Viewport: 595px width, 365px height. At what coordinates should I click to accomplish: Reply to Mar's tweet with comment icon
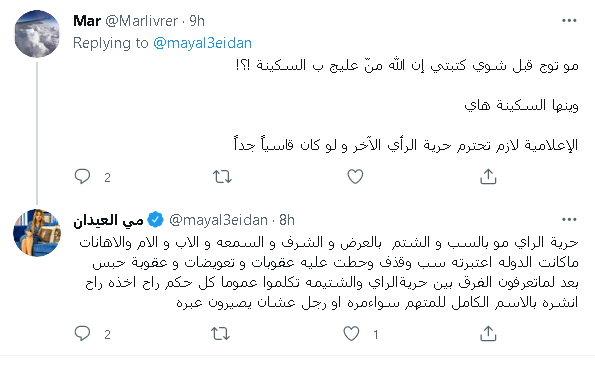click(x=82, y=176)
